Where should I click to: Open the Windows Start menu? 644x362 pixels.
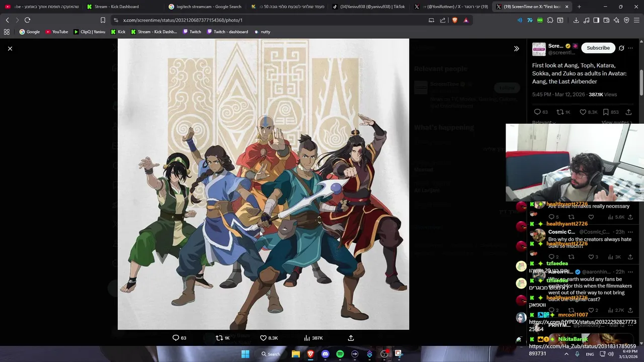coord(245,354)
